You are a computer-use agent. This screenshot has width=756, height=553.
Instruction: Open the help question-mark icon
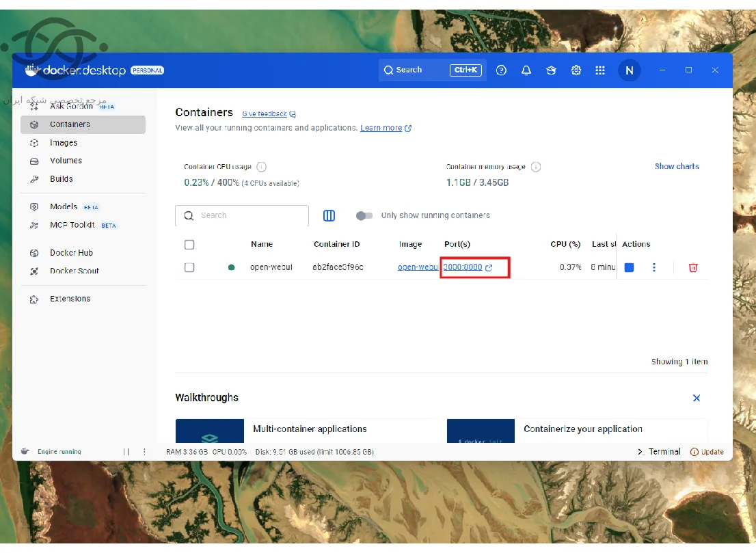502,70
